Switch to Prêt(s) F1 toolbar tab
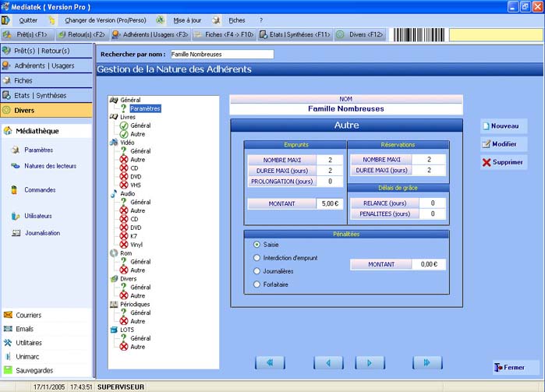545x392 pixels. 27,34
